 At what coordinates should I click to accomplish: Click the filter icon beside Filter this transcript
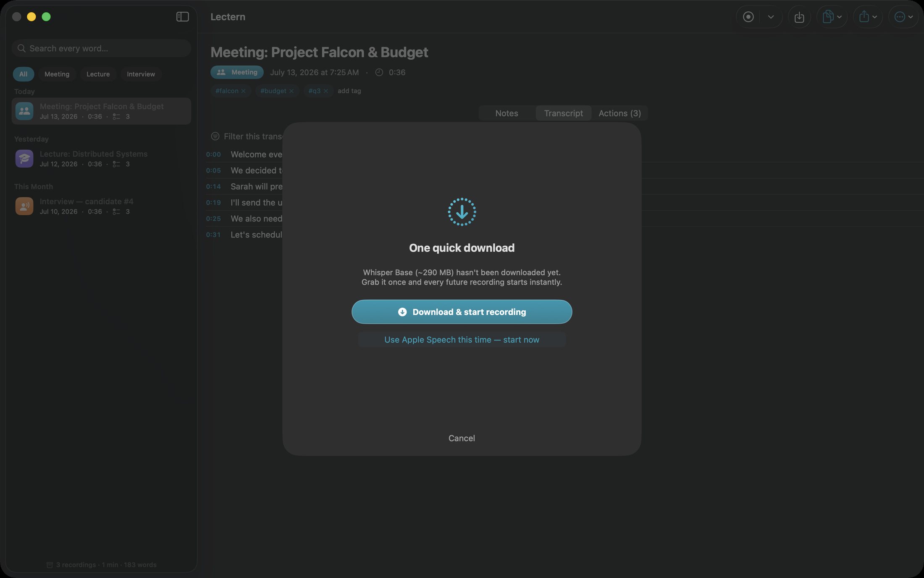tap(215, 136)
